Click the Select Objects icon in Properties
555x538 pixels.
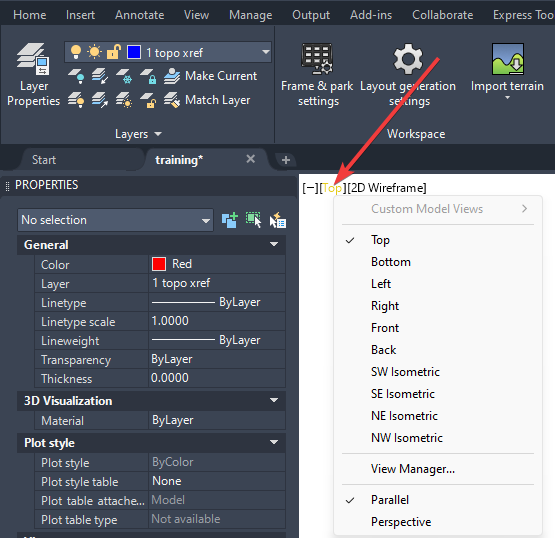tap(253, 220)
